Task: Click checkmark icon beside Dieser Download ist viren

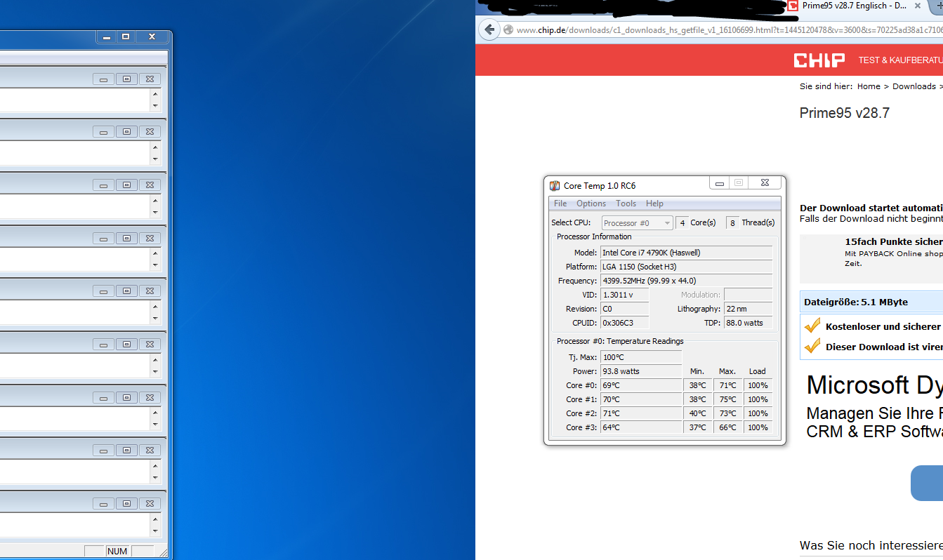Action: 812,346
